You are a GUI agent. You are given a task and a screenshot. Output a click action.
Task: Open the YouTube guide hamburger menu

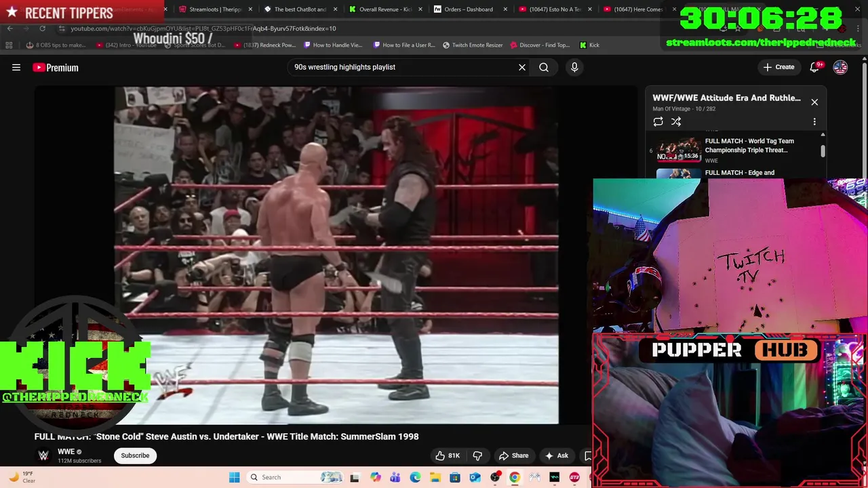(16, 67)
